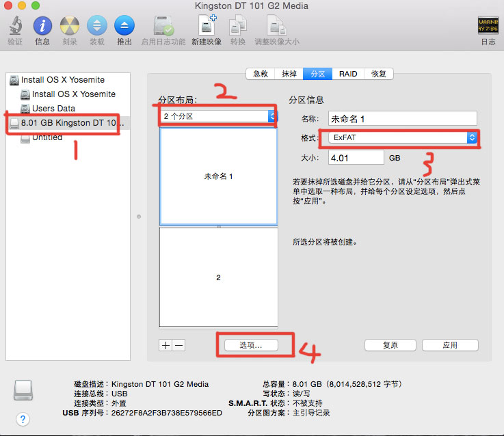The width and height of the screenshot is (504, 436).
Task: Open the 信息 (Info) toolbar icon
Action: point(42,27)
